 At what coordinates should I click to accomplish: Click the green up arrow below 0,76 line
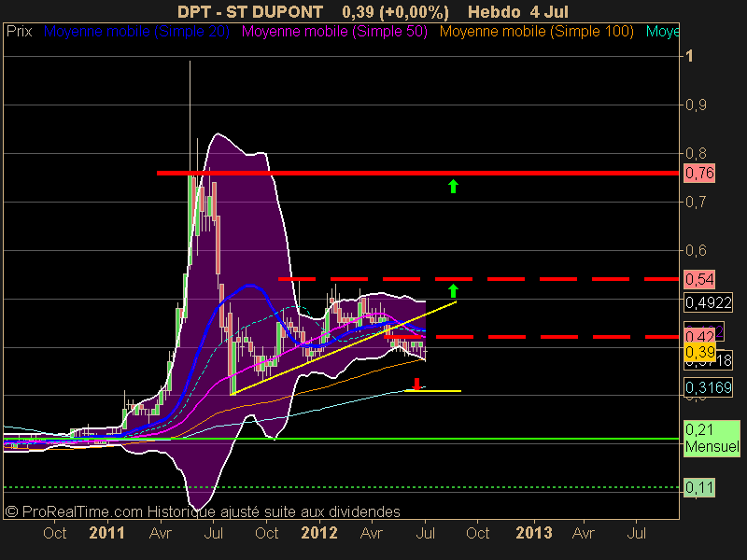click(x=453, y=186)
